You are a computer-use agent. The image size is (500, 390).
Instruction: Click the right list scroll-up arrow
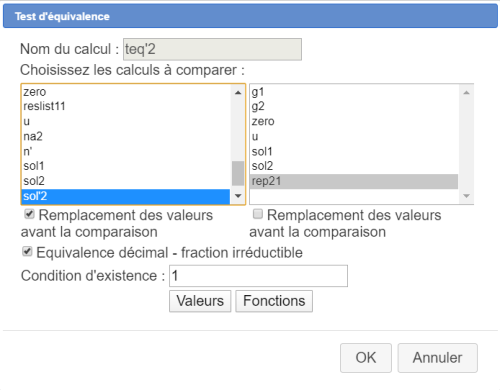click(x=466, y=93)
